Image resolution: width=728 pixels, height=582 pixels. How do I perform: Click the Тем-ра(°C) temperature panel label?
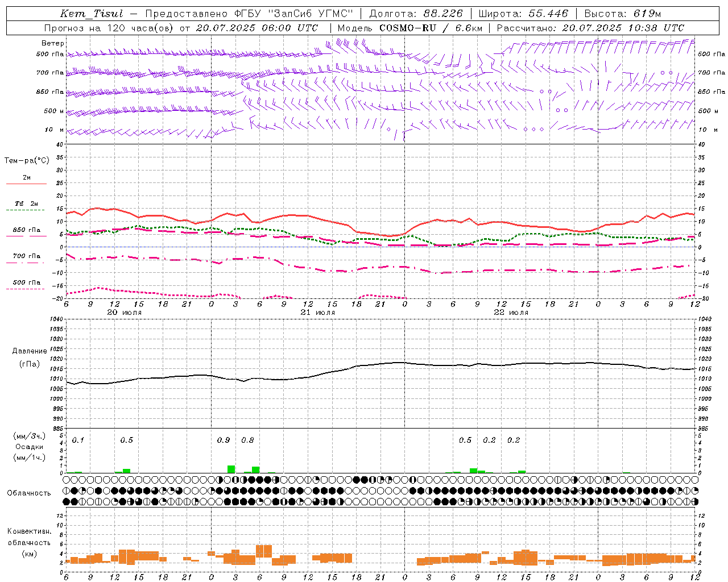click(x=27, y=161)
